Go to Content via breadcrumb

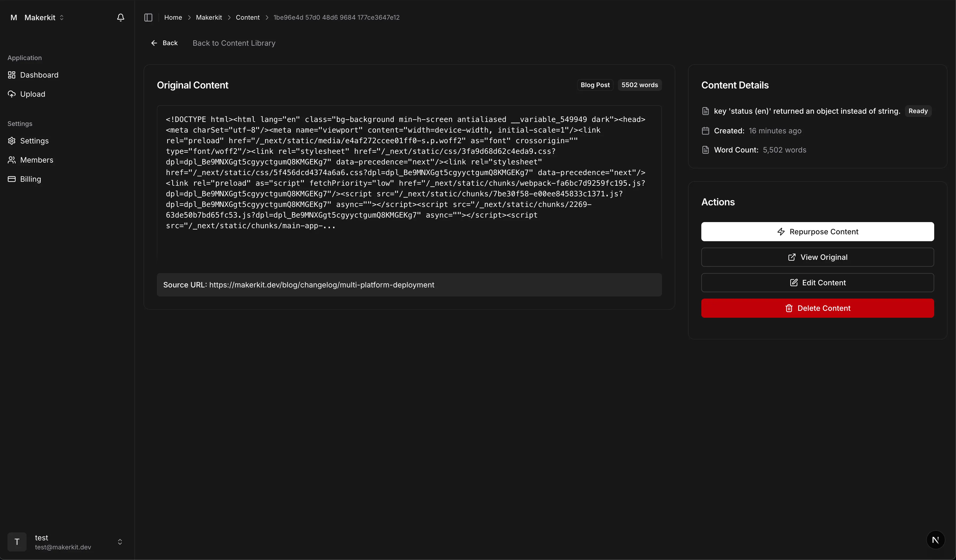pyautogui.click(x=247, y=18)
